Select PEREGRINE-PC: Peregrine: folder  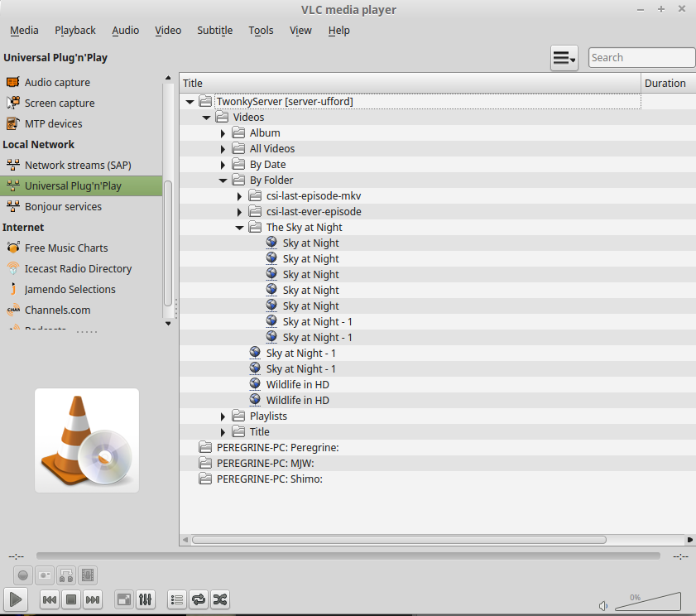click(278, 448)
